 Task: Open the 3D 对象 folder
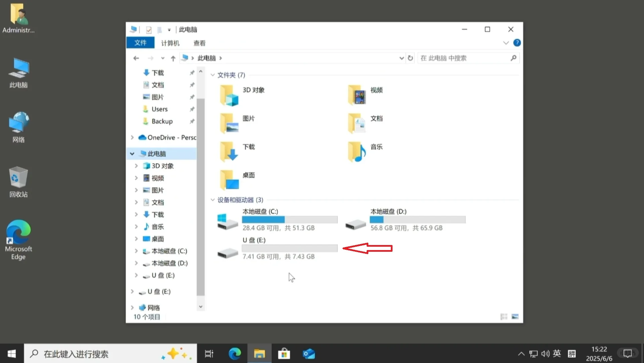click(253, 90)
